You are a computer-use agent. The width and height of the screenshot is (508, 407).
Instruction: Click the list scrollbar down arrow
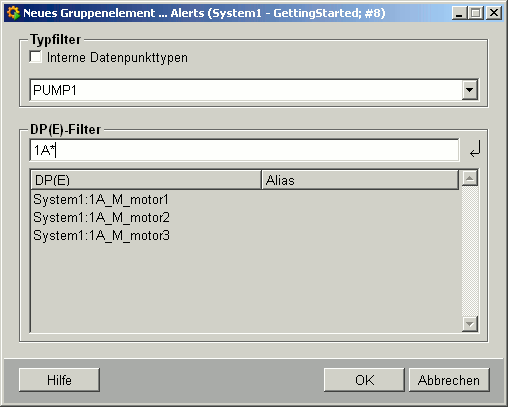tap(470, 324)
